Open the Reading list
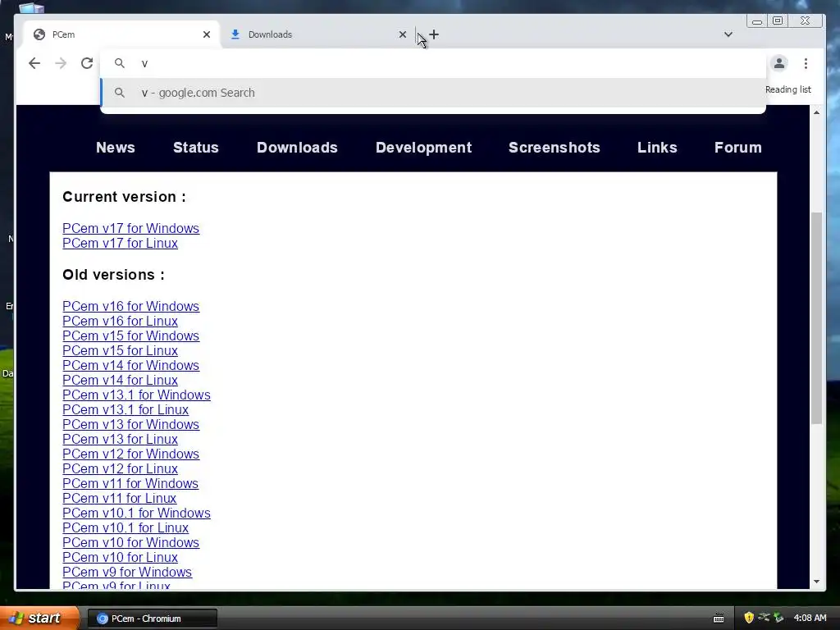 [788, 89]
